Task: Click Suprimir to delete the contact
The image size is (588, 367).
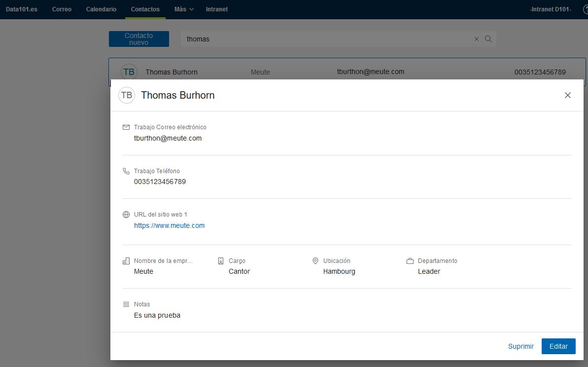Action: [x=520, y=346]
